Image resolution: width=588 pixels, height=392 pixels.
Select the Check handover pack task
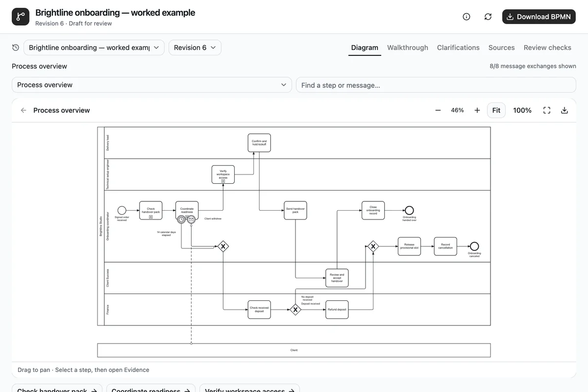tap(151, 210)
